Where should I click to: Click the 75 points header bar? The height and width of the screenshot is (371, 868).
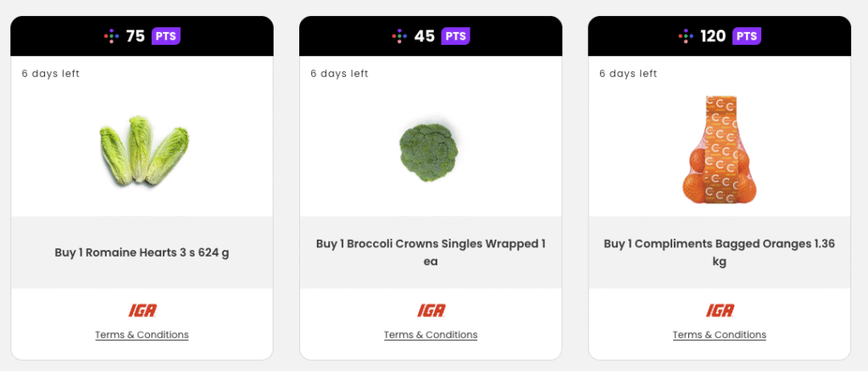(x=220, y=36)
